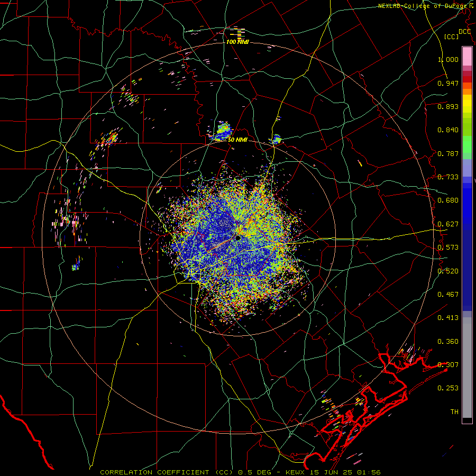476x476 pixels.
Task: Click the black radar site center dot
Action: (237, 238)
